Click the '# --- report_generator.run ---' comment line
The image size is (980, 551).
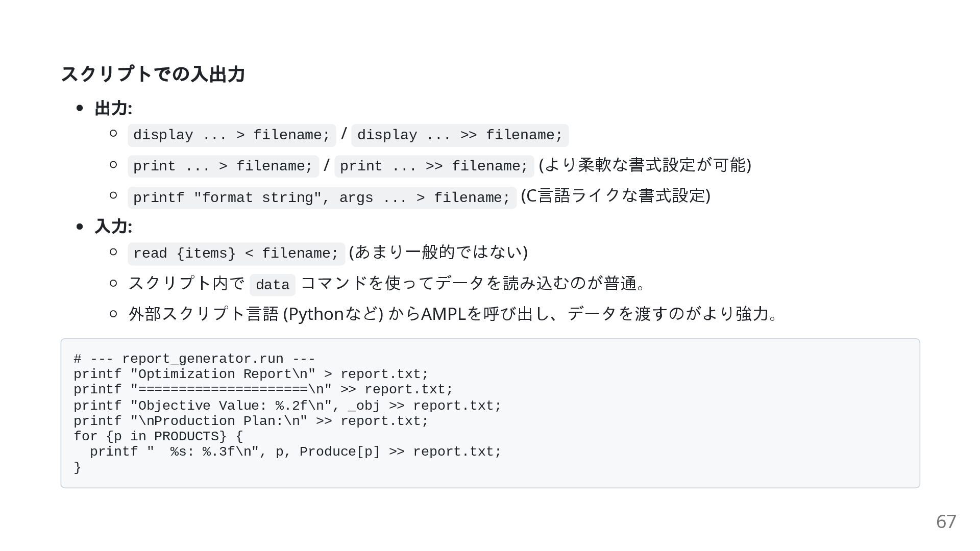[x=194, y=359]
